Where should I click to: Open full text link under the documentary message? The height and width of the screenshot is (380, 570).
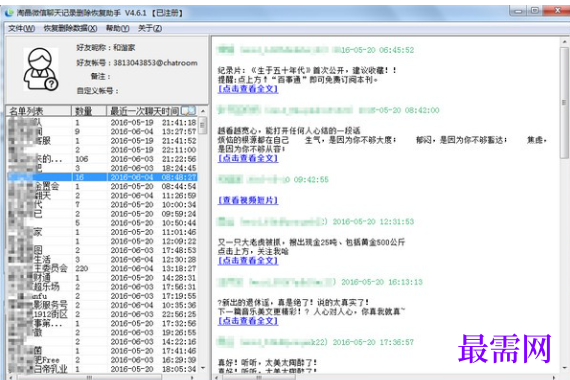(x=248, y=89)
